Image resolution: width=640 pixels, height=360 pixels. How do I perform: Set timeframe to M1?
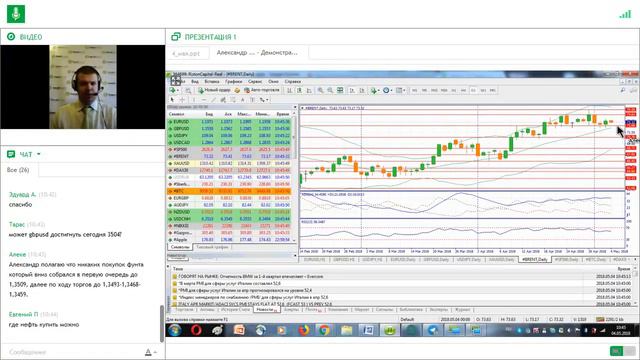click(x=415, y=90)
